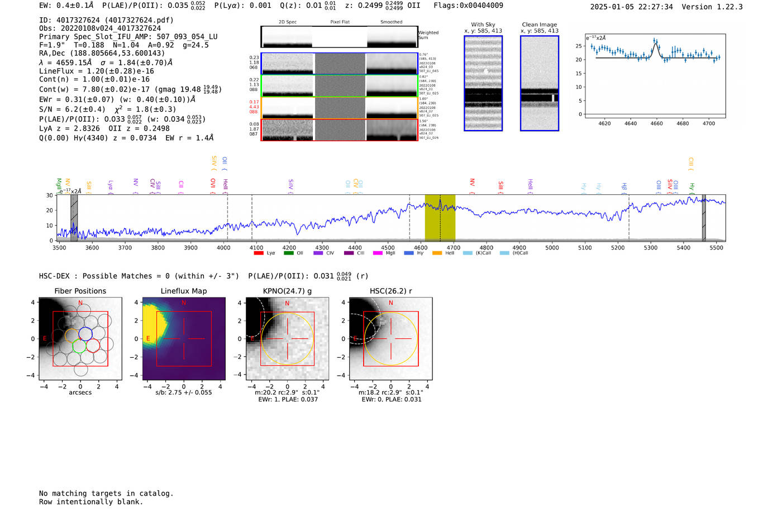The image size is (782, 532).
Task: Click the 'Primary Spec_Slot_IFU_AMP: 507_093_054_LU' text
Action: coord(128,37)
